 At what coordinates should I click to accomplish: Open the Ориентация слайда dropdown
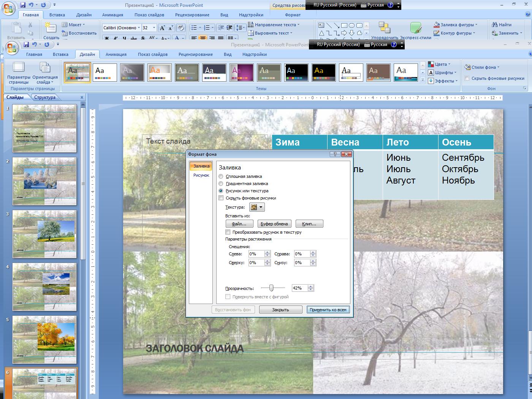[x=45, y=73]
